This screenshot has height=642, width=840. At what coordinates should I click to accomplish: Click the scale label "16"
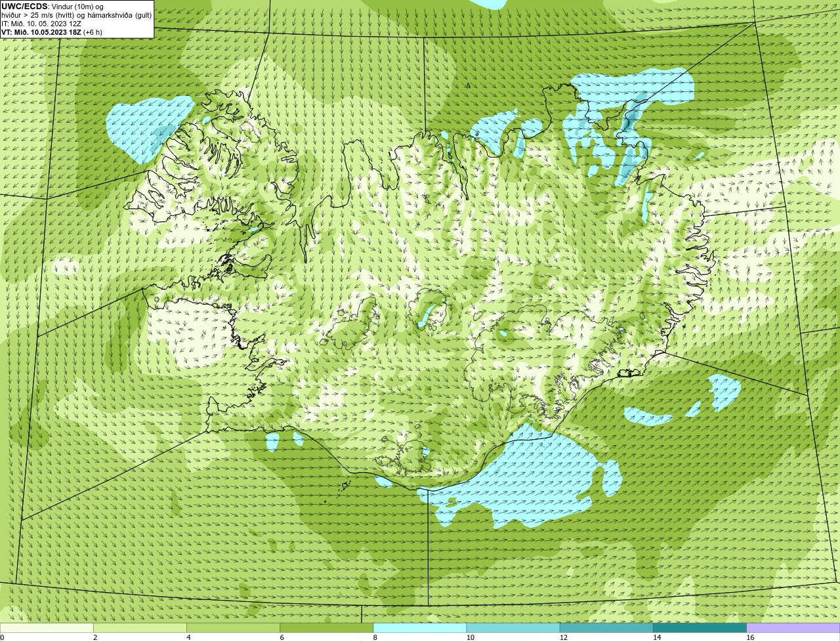click(x=749, y=637)
